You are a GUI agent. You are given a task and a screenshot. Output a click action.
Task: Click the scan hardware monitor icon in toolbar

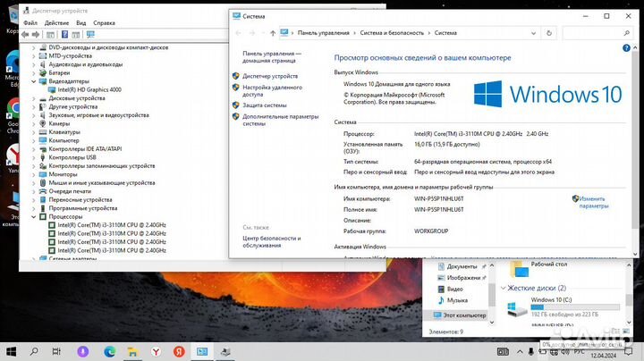(x=90, y=35)
